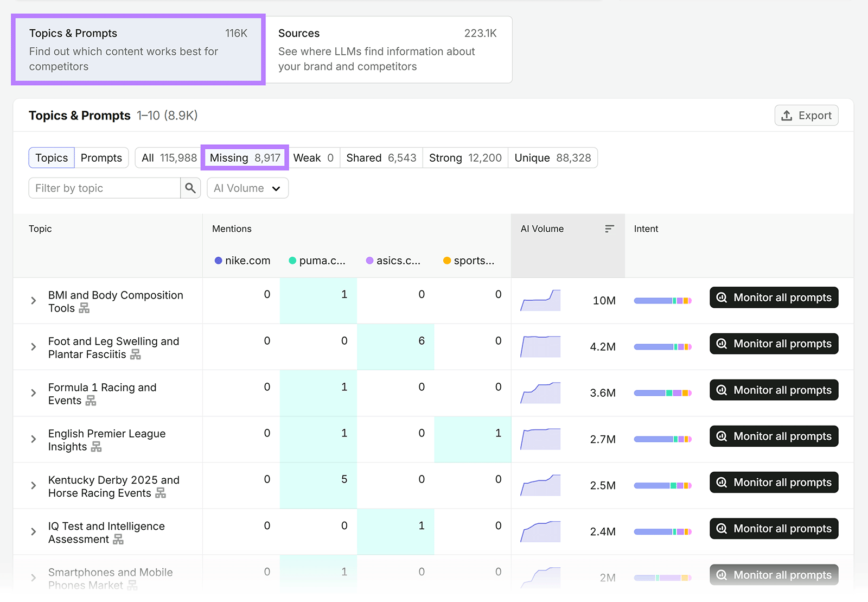Click the AI Volume sort icon in header
Viewport: 868px width, 602px height.
609,229
